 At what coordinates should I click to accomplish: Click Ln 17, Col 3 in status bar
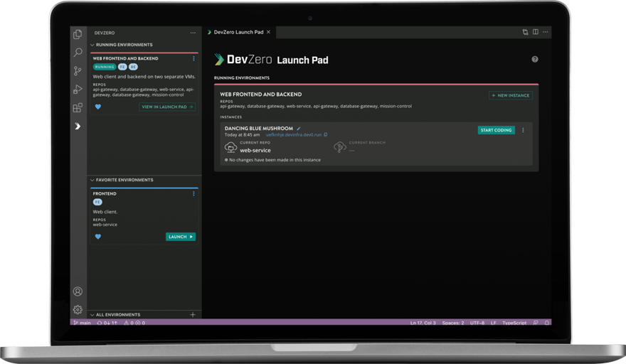423,323
